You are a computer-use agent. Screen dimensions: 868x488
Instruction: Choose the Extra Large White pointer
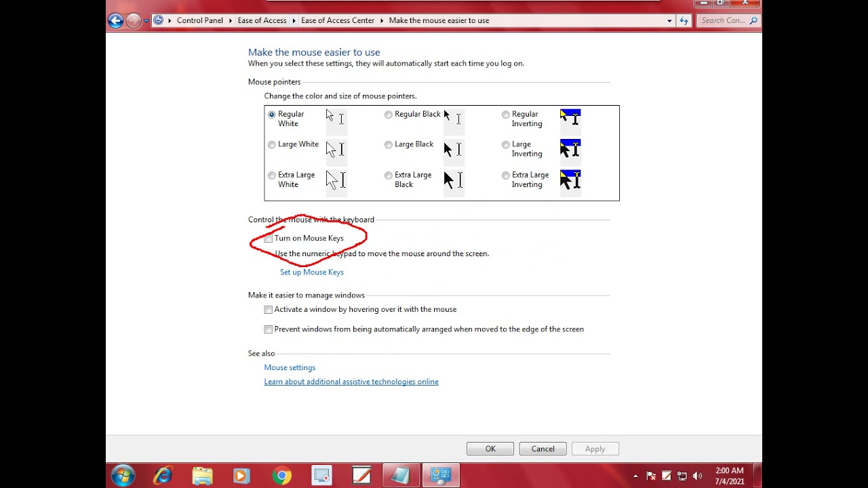tap(272, 176)
